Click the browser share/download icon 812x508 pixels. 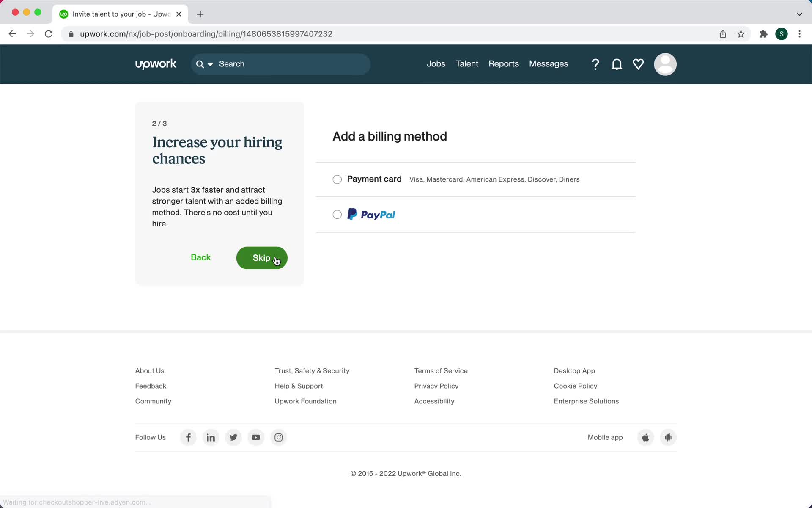[x=723, y=33]
